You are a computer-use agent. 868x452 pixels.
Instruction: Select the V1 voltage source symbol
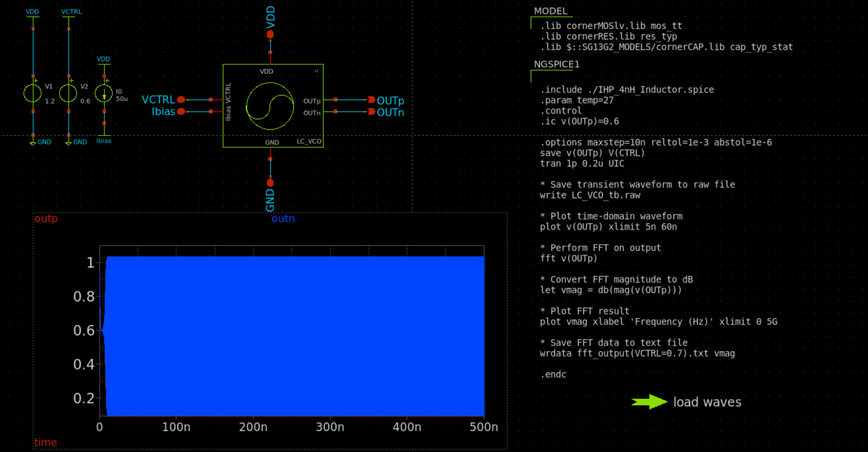click(33, 93)
